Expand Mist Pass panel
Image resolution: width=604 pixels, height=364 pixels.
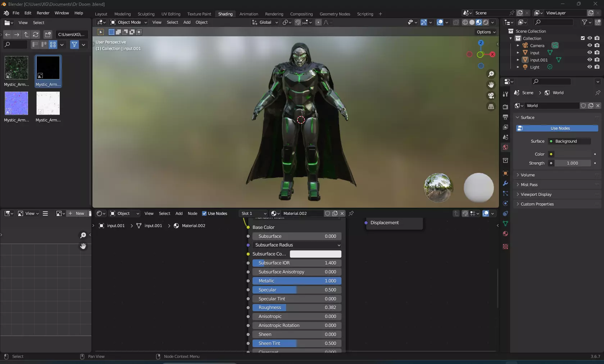557,185
